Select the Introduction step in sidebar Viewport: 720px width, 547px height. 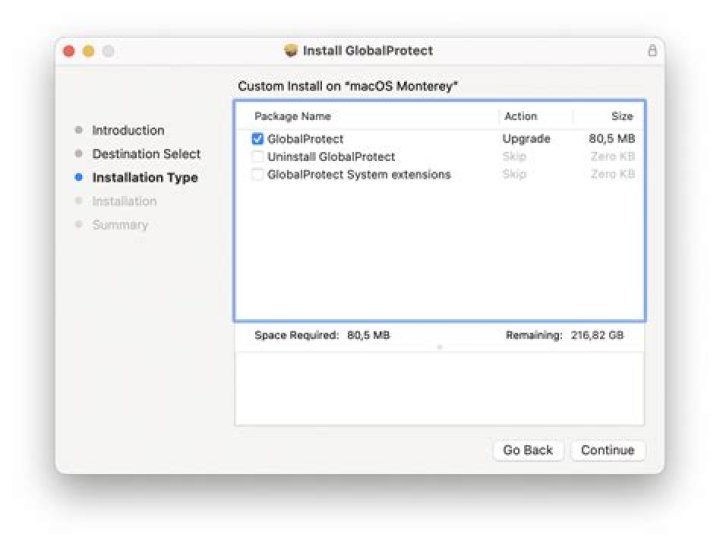click(128, 130)
